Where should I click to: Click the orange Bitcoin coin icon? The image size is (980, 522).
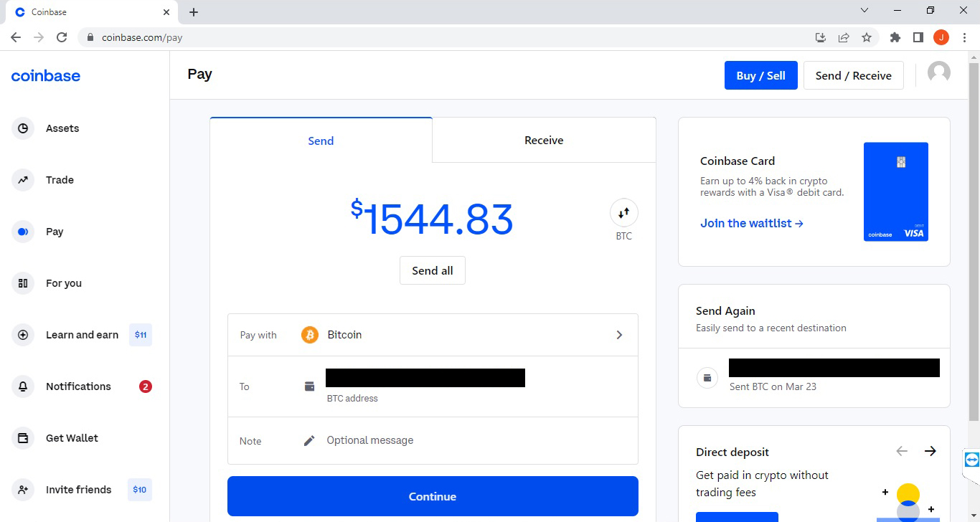tap(310, 335)
